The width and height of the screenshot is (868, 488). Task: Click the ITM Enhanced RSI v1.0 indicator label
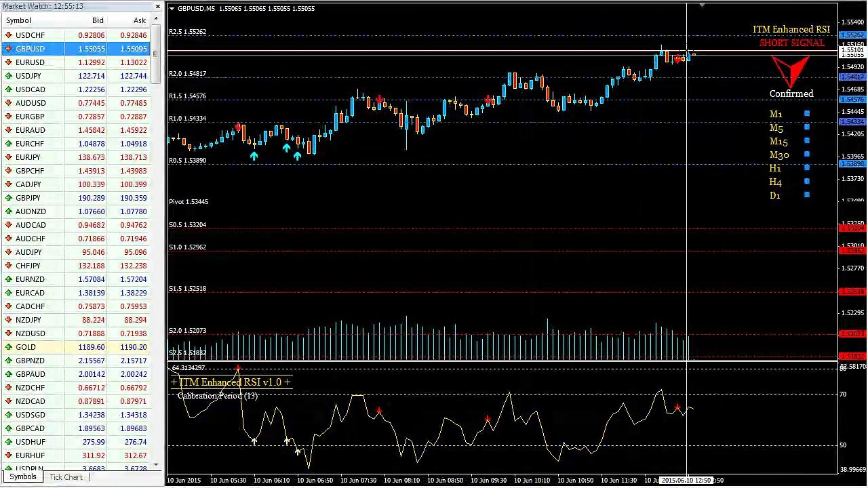pyautogui.click(x=231, y=382)
